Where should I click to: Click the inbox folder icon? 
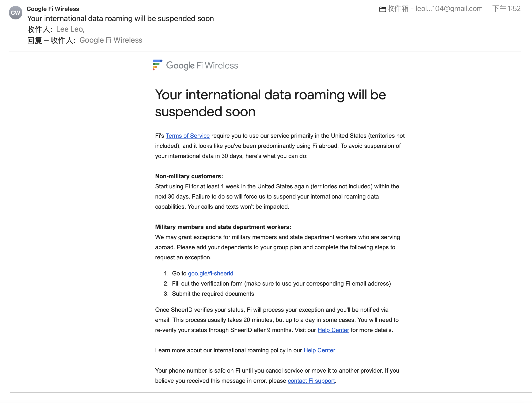(382, 9)
